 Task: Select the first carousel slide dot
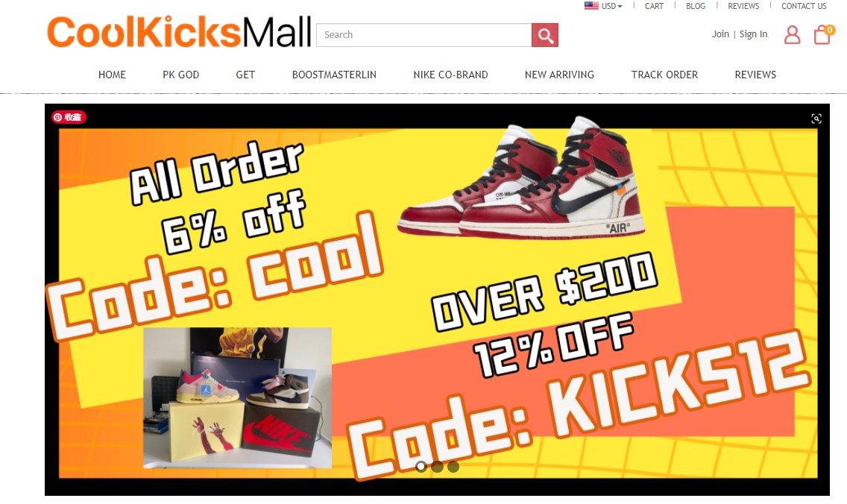tap(421, 466)
